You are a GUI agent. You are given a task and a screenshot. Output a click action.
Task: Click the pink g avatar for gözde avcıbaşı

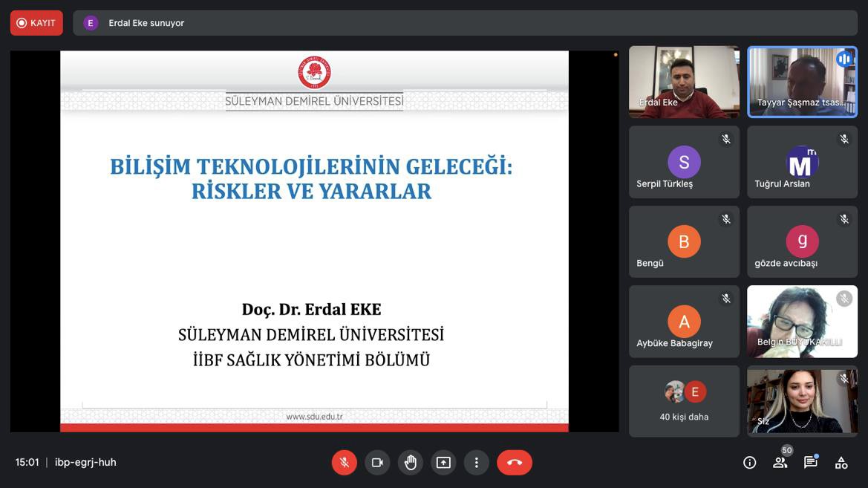coord(802,241)
